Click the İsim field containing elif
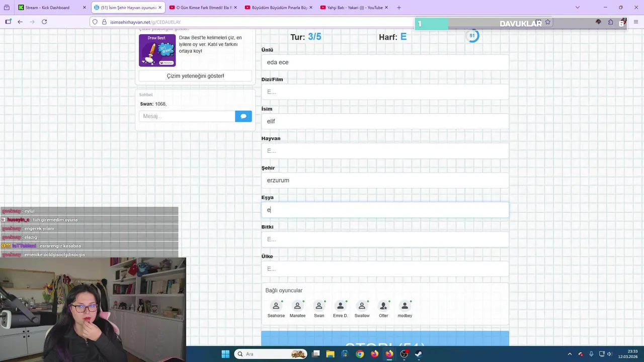 tap(385, 121)
